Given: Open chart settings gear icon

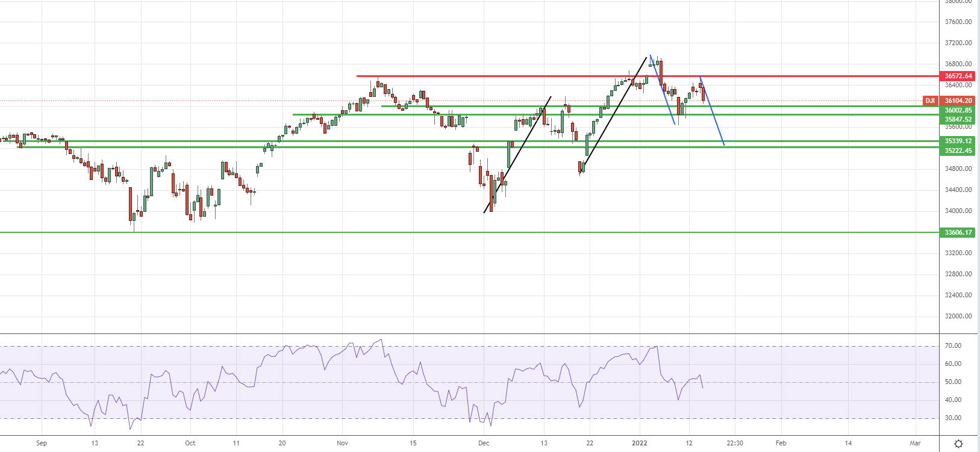Looking at the screenshot, I should (x=959, y=444).
